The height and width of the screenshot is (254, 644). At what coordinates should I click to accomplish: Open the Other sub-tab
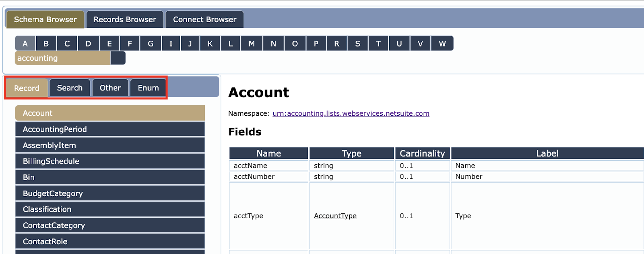(110, 88)
